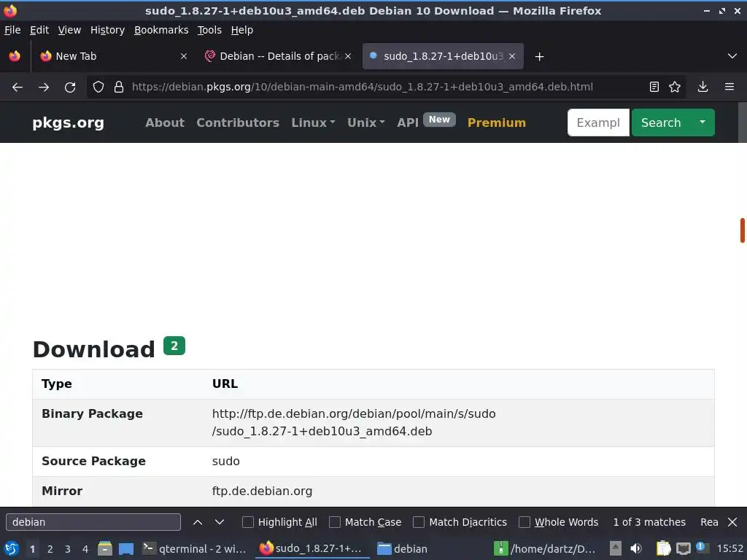Image resolution: width=747 pixels, height=560 pixels.
Task: Close the New Tab tab
Action: pos(184,56)
